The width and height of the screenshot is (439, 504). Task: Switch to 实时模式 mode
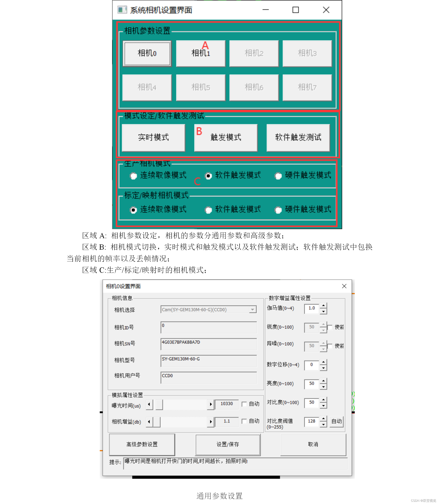click(x=153, y=137)
